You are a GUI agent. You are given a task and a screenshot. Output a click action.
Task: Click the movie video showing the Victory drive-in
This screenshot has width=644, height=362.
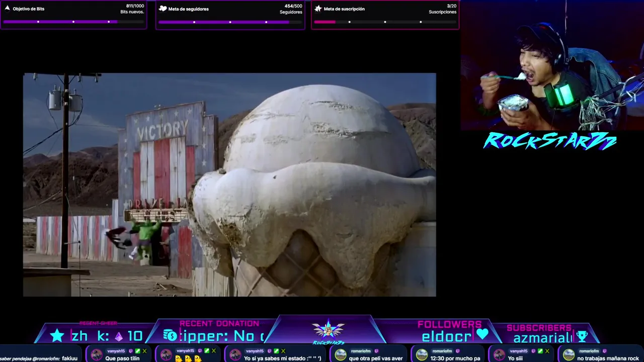point(229,185)
